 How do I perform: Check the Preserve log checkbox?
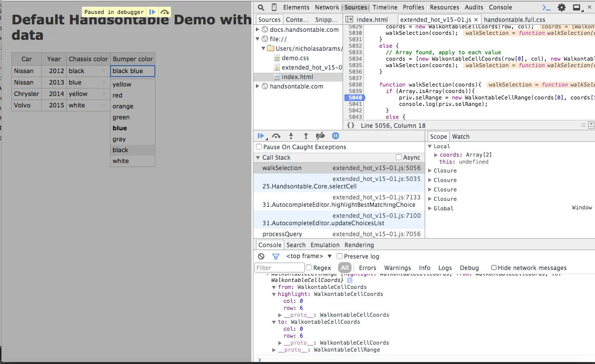click(x=340, y=256)
